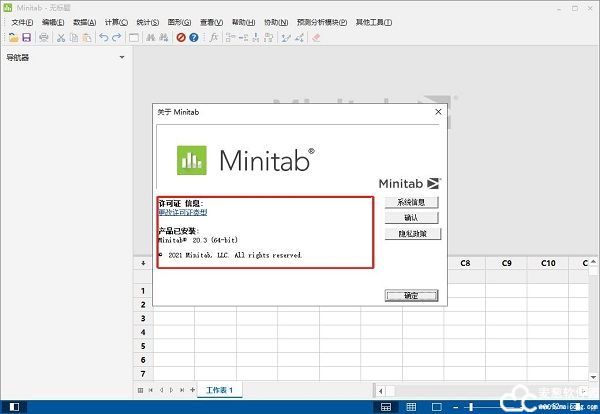Screen dimensions: 600x414
Task: Click the vertical scrollbar down arrow
Action: coord(593,377)
